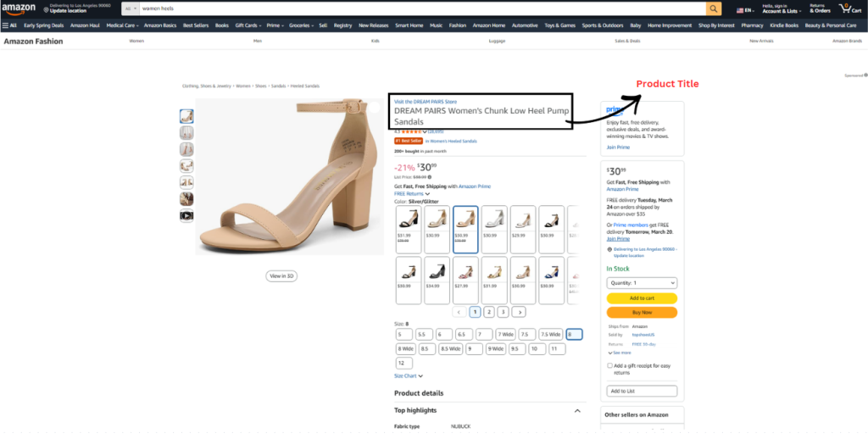Image resolution: width=868 pixels, height=439 pixels.
Task: Click the View in 3D button
Action: pos(281,275)
